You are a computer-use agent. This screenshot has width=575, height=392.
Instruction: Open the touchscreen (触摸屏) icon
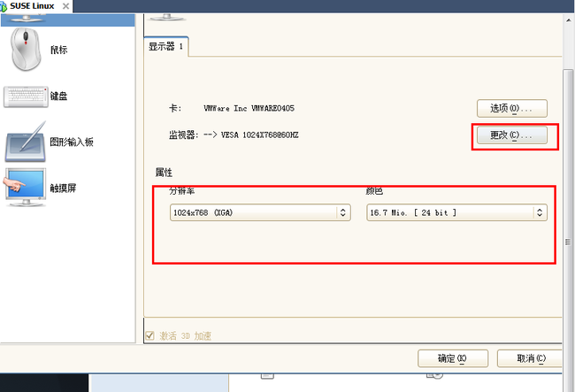tap(25, 188)
